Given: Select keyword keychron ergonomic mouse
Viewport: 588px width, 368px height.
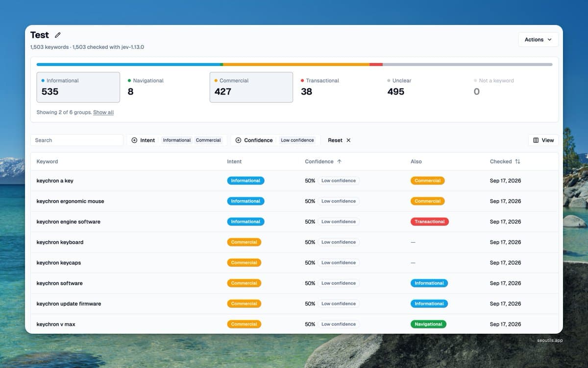Looking at the screenshot, I should 70,201.
